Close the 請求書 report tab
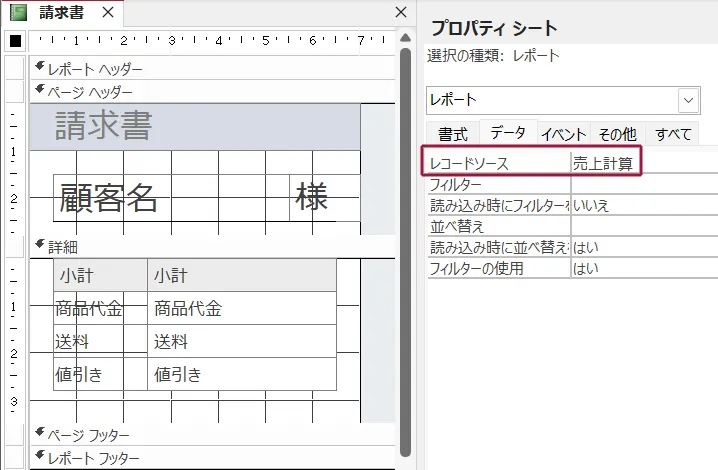718x470 pixels. [x=108, y=14]
